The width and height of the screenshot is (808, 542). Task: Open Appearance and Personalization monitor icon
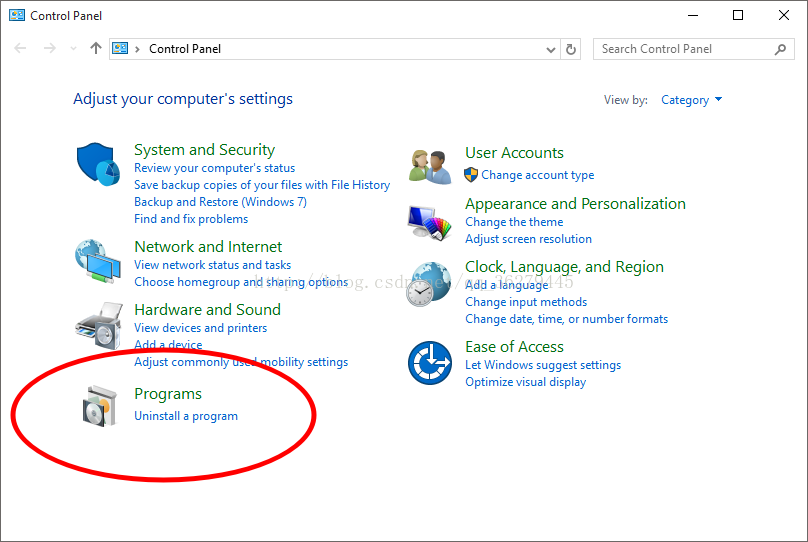(x=429, y=223)
